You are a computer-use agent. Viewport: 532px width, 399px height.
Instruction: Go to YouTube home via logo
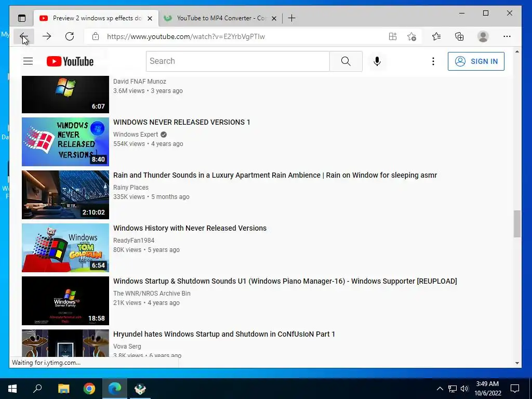click(70, 61)
